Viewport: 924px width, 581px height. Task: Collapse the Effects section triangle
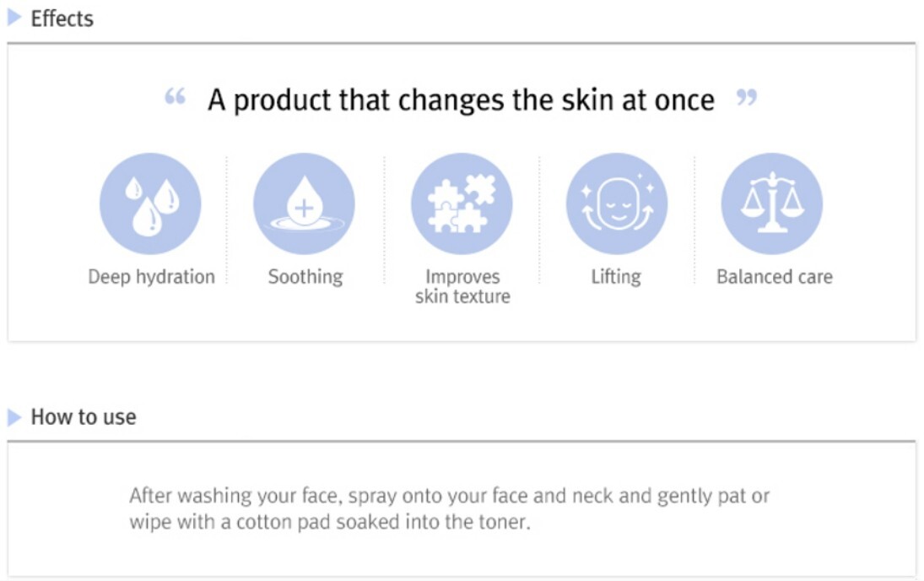tap(14, 18)
